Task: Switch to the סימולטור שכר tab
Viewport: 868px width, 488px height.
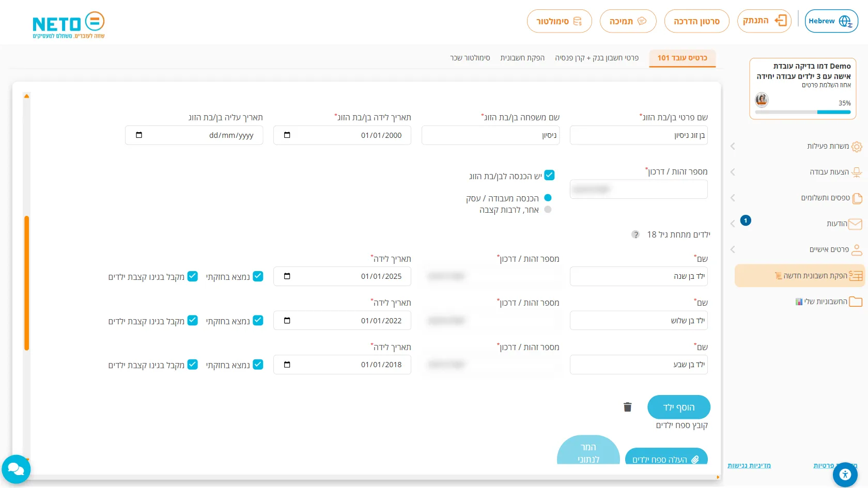Action: (470, 58)
